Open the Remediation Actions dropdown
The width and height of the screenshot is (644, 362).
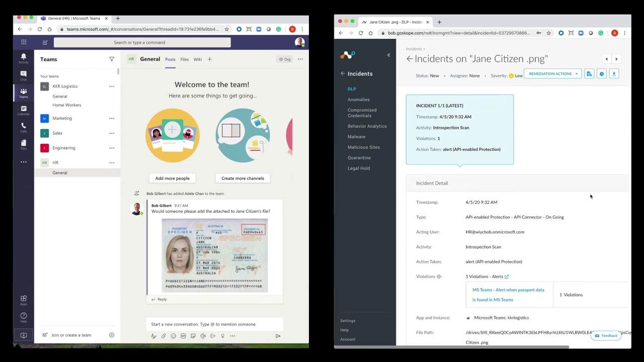pyautogui.click(x=553, y=74)
